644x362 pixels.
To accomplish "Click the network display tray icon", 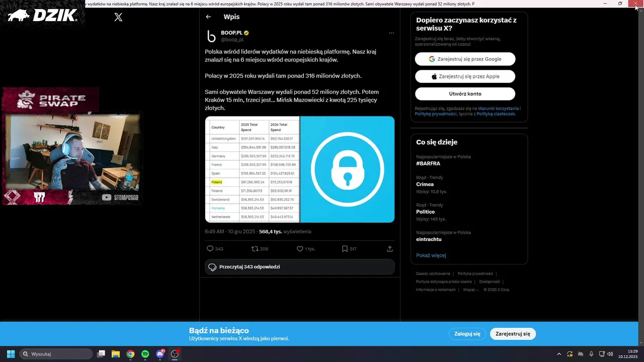I will pyautogui.click(x=602, y=354).
